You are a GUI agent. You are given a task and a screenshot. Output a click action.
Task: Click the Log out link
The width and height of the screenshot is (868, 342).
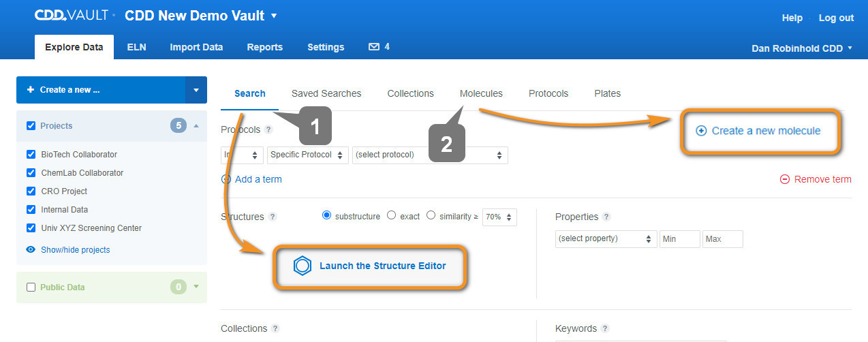pos(836,18)
